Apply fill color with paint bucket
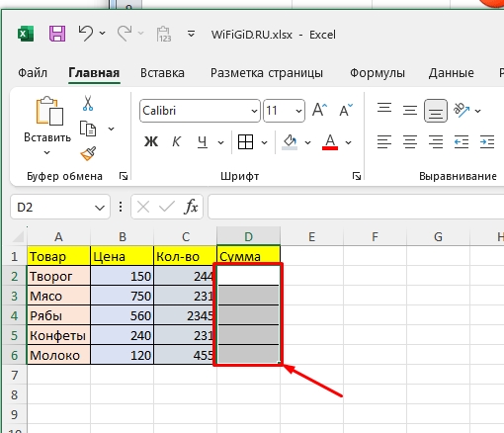Image resolution: width=504 pixels, height=433 pixels. 290,142
